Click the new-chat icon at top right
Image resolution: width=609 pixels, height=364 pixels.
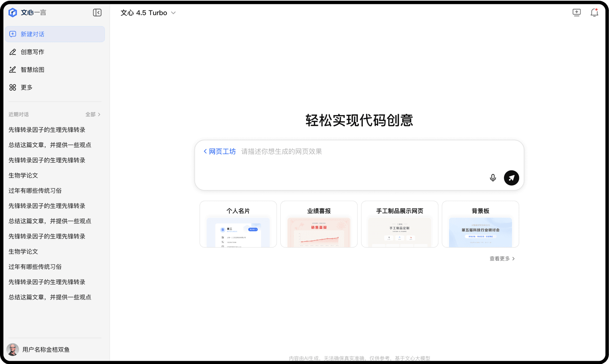[x=577, y=12]
